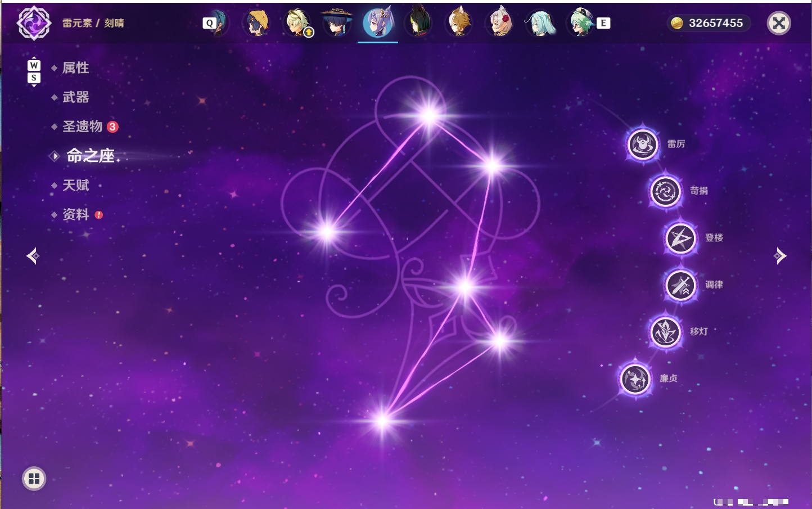Open the 属性 attributes menu
This screenshot has height=509, width=812.
(x=76, y=68)
